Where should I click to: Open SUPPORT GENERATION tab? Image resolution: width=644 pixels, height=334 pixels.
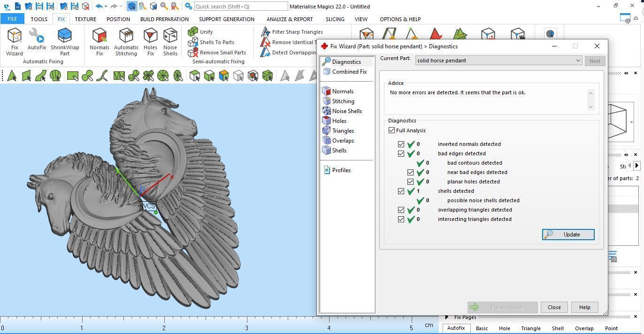227,19
